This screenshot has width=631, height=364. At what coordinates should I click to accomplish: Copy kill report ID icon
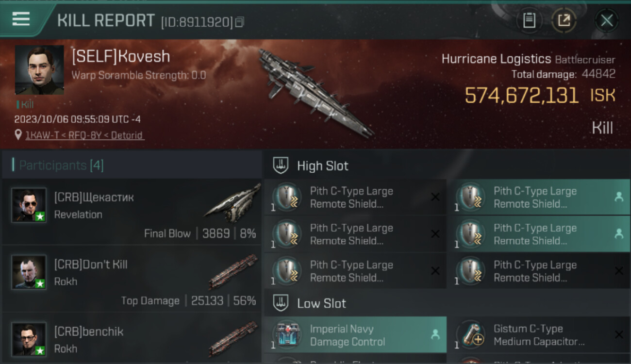pos(239,22)
